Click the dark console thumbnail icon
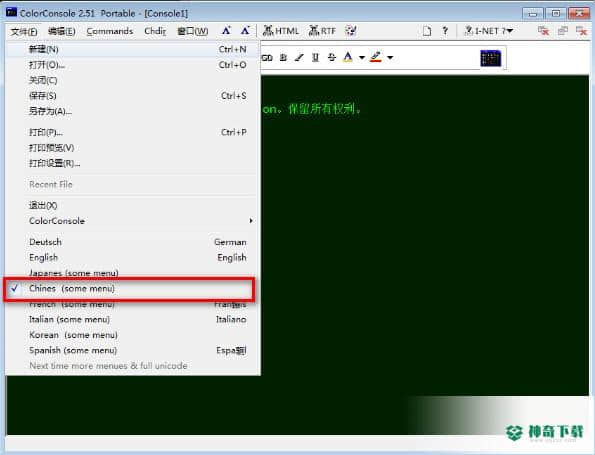 491,58
